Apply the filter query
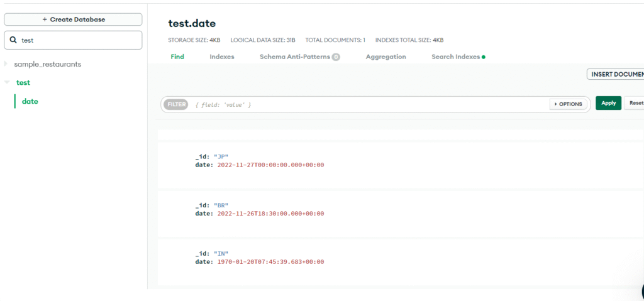The image size is (644, 301). (608, 103)
